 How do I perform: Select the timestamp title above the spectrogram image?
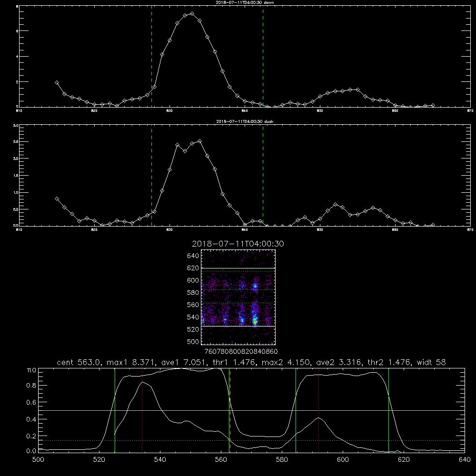(x=238, y=244)
